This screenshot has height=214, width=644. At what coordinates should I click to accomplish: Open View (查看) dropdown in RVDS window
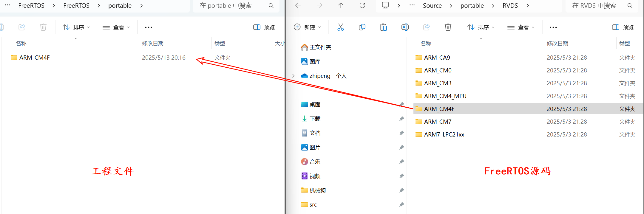pos(521,27)
